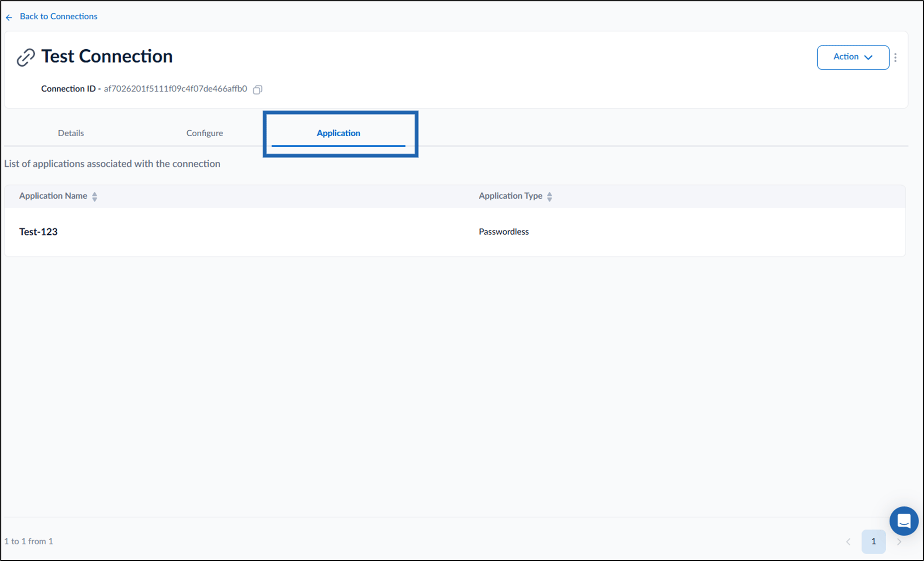Click the Application Name column header

pyautogui.click(x=53, y=196)
